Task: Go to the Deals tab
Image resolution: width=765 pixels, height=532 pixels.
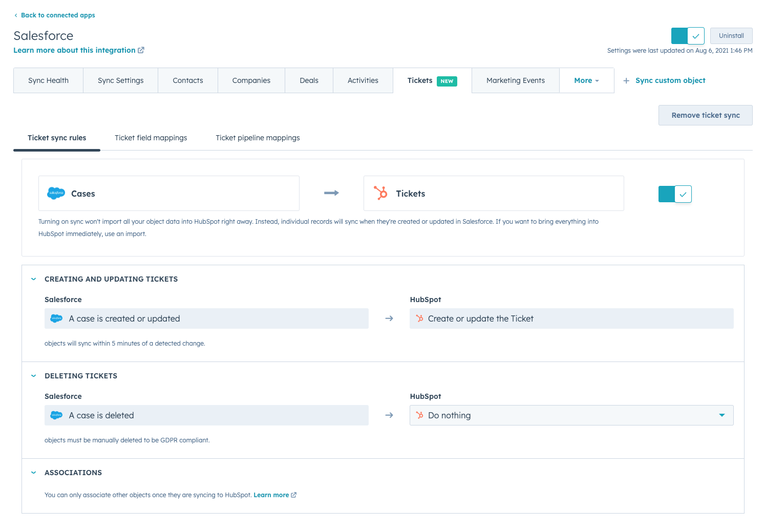Action: click(x=309, y=80)
